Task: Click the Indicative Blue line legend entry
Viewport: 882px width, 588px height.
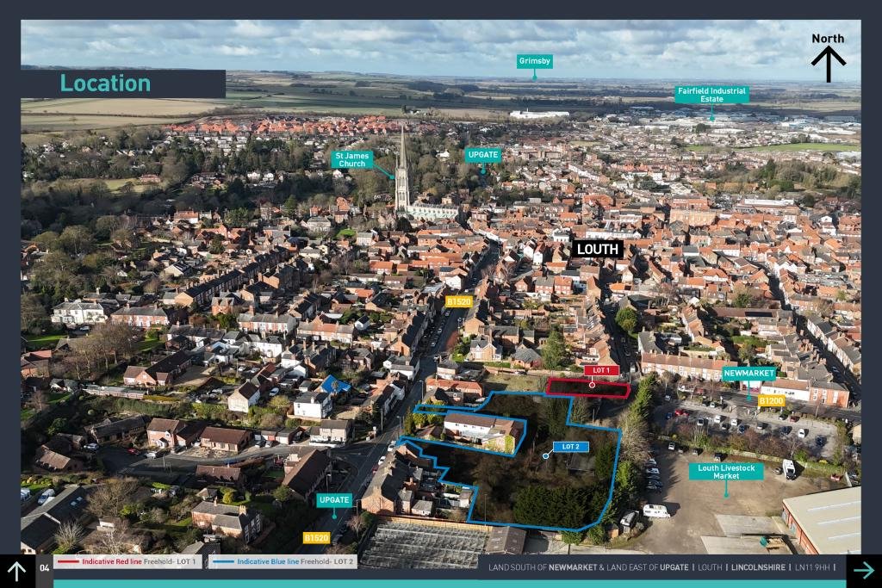Action: point(284,562)
